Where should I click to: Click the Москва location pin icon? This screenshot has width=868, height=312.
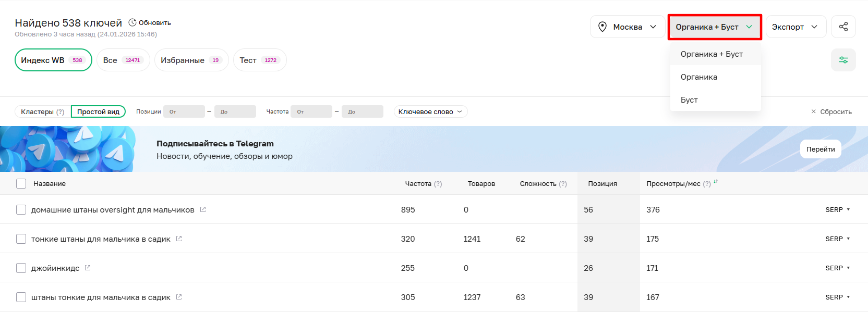tap(602, 27)
